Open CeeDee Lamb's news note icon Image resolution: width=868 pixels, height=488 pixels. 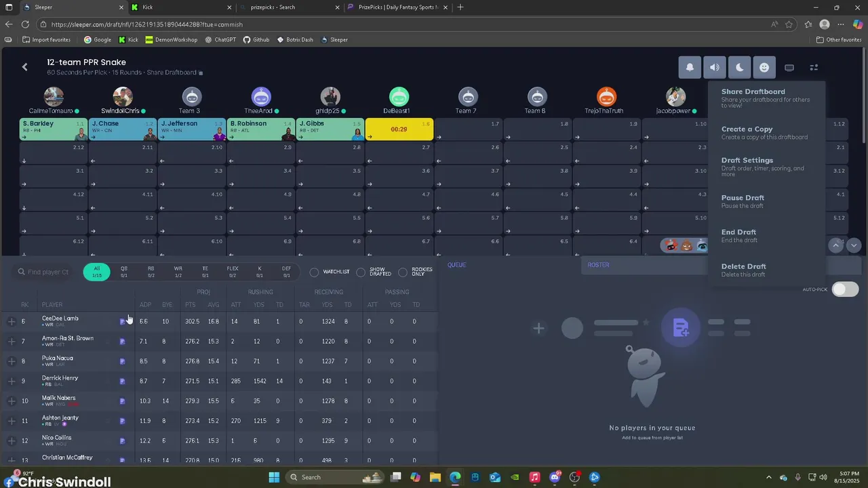point(122,322)
